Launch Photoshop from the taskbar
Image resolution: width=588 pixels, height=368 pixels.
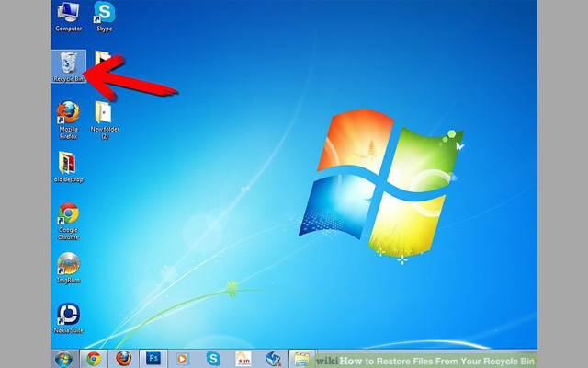tap(153, 359)
